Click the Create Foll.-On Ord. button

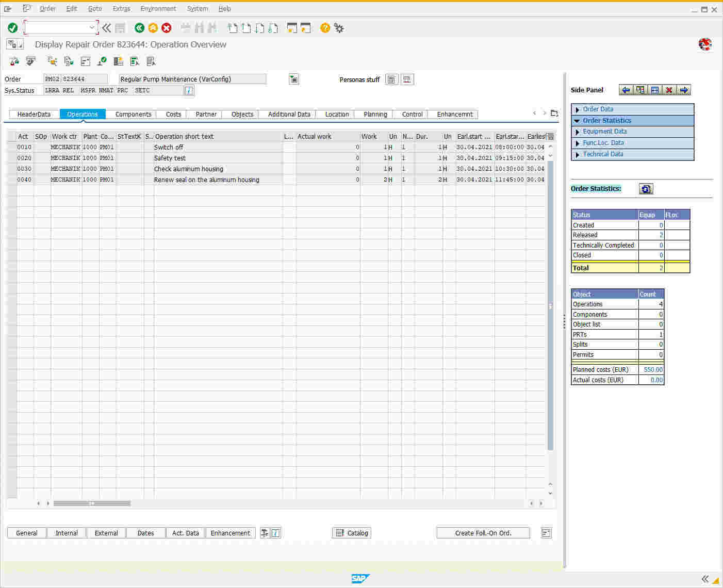click(483, 532)
